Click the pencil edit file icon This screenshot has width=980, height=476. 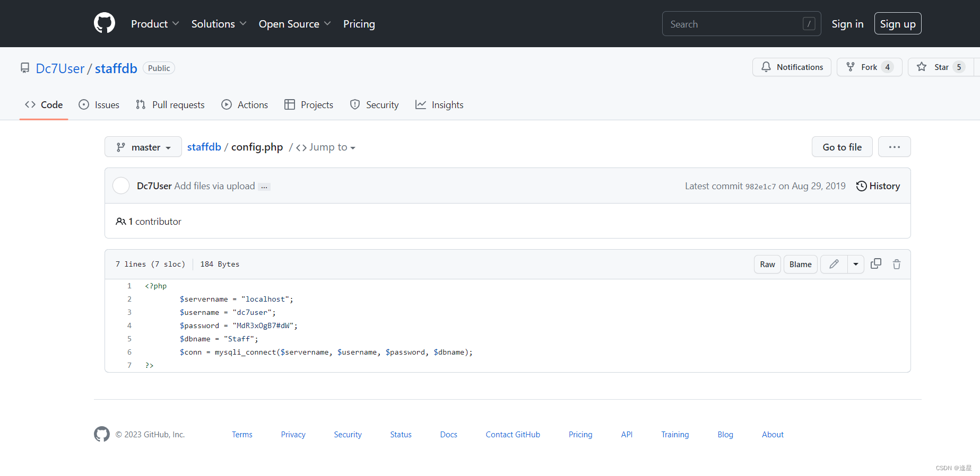point(834,264)
